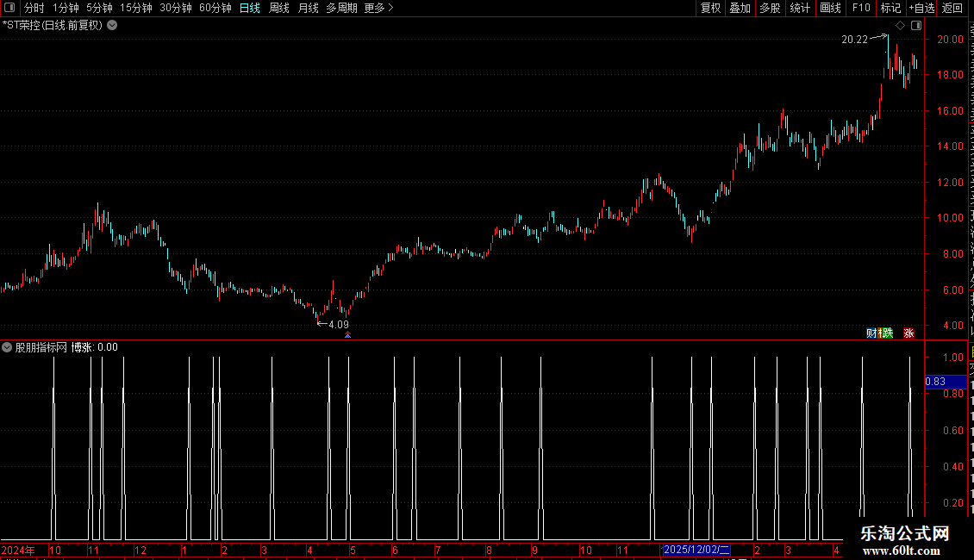
Task: Open the 股朋指标网 indicator dropdown arrow
Action: (x=6, y=347)
